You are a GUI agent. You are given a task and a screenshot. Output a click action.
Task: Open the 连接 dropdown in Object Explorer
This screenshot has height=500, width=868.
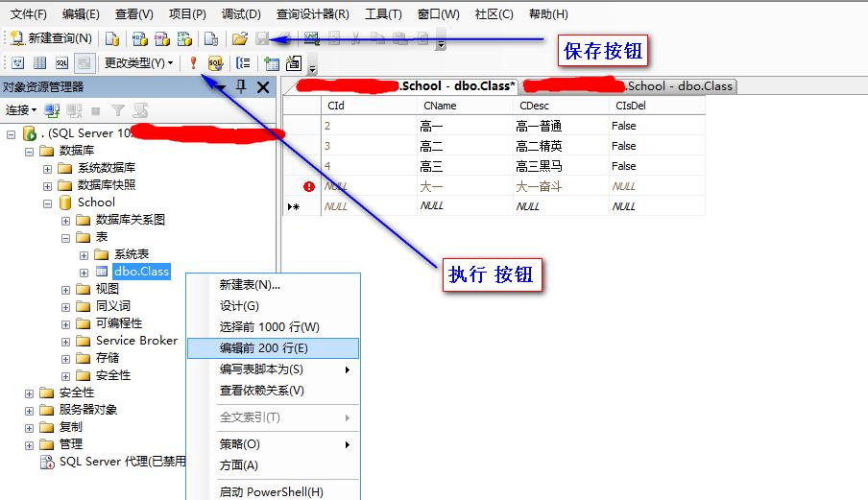pos(21,110)
